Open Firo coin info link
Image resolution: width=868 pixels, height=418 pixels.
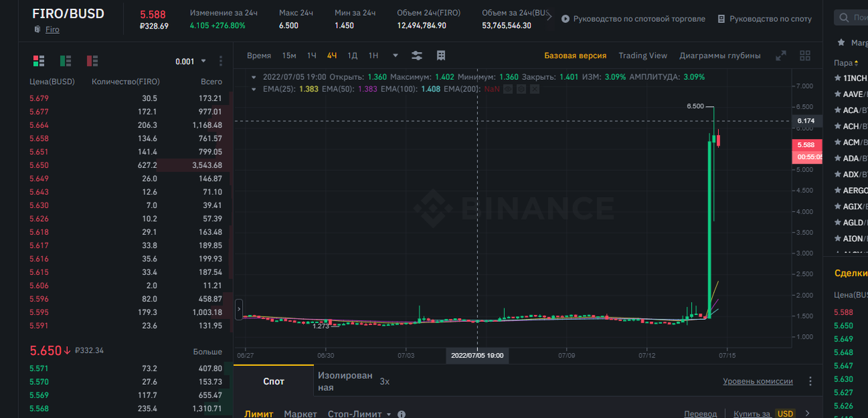(52, 30)
